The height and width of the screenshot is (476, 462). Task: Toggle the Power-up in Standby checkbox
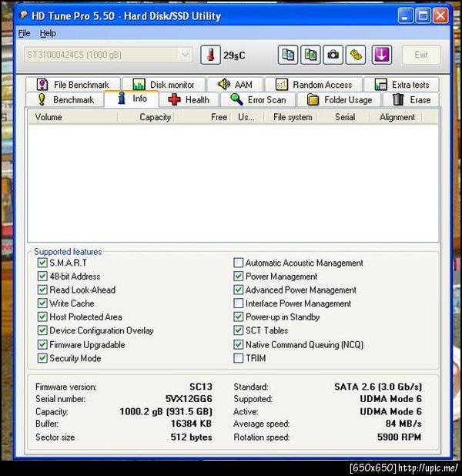pos(238,317)
